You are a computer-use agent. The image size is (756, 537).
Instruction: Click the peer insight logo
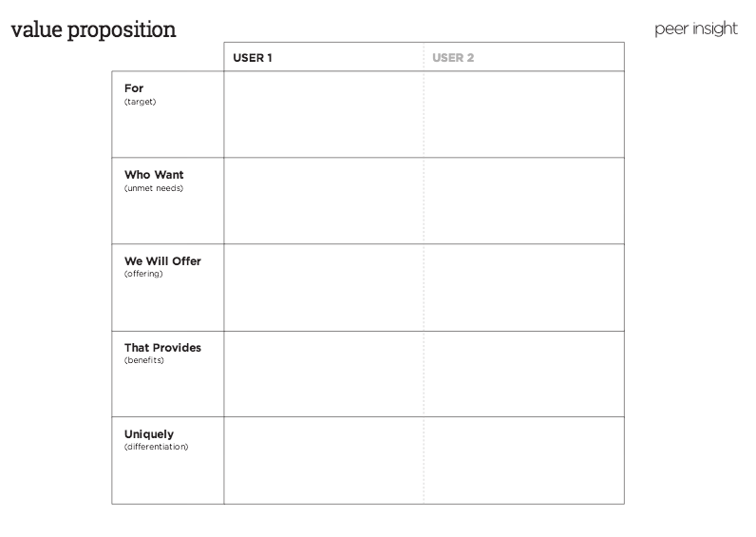tap(695, 29)
